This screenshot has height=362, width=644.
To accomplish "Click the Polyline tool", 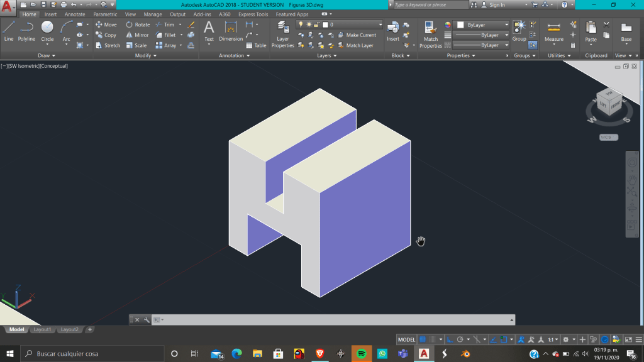I will pyautogui.click(x=26, y=31).
